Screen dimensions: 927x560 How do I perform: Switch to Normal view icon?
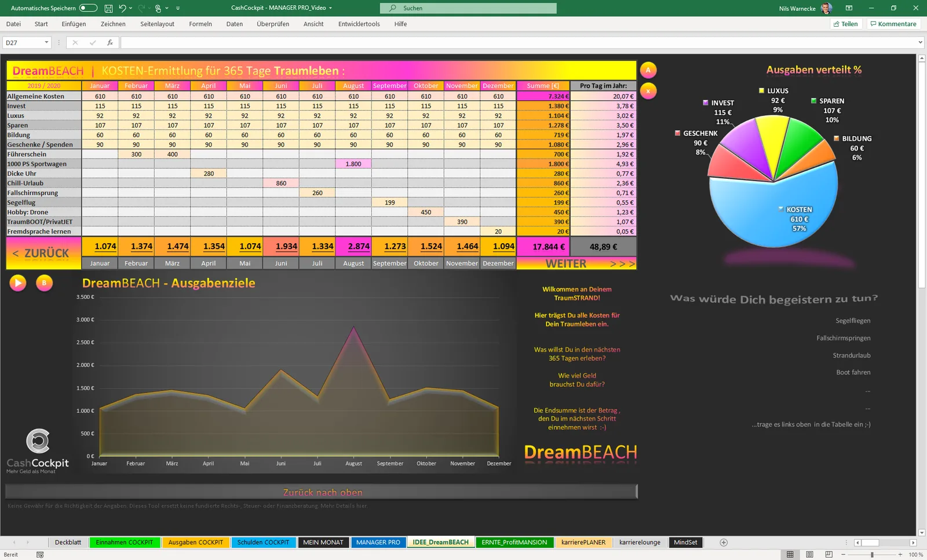click(790, 555)
